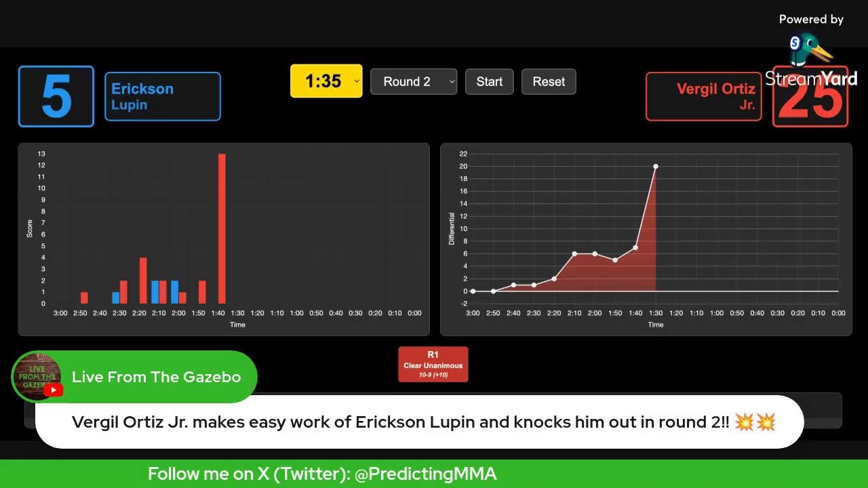Click the StreamYard duck logo
868x488 pixels.
pos(811,51)
